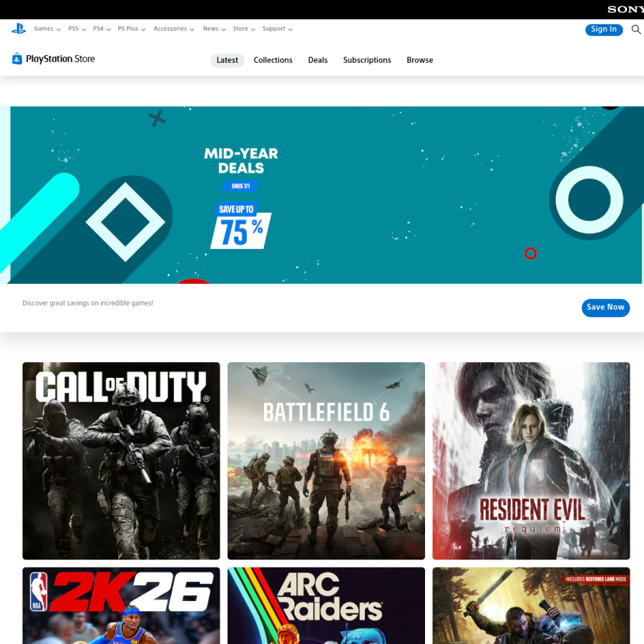Viewport: 644px width, 644px height.
Task: Click the PlayStation Store bag icon
Action: pyautogui.click(x=17, y=59)
